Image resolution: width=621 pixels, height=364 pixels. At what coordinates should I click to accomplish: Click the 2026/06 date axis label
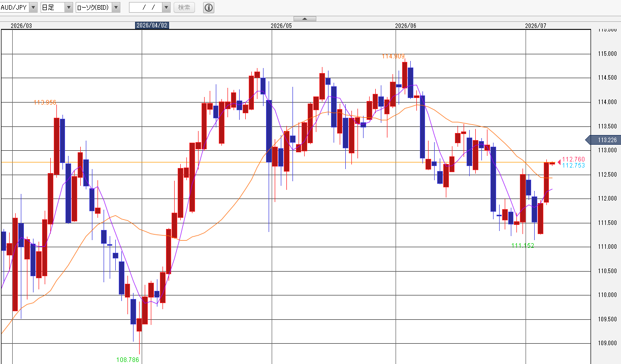(x=405, y=25)
